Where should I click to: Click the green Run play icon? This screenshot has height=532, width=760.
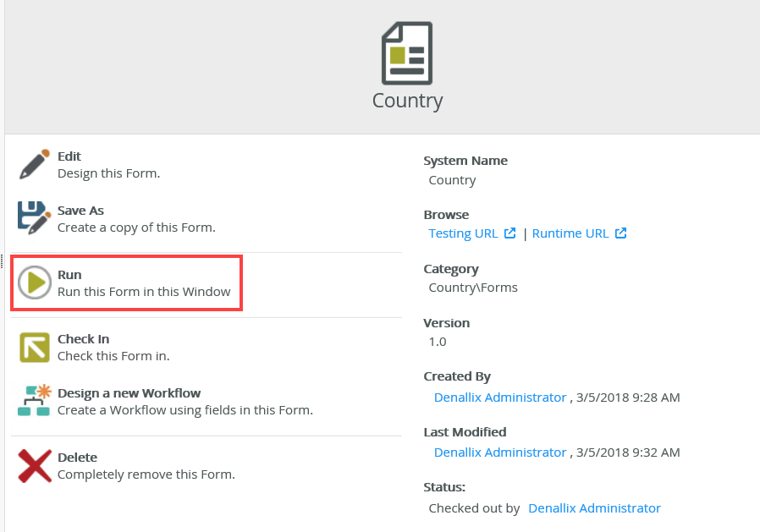pyautogui.click(x=35, y=282)
